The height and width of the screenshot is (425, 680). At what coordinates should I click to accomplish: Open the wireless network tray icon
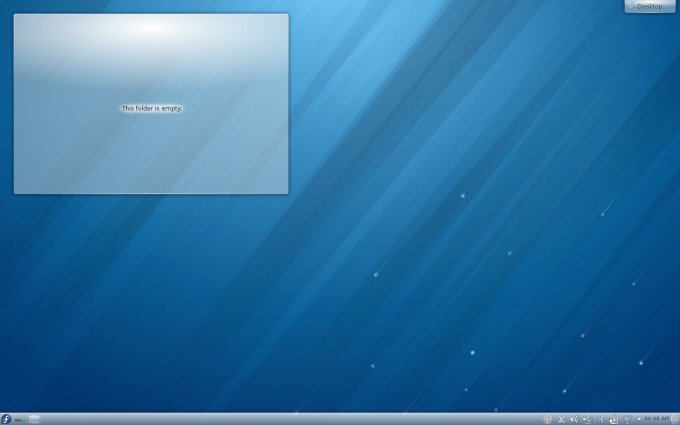tap(627, 419)
